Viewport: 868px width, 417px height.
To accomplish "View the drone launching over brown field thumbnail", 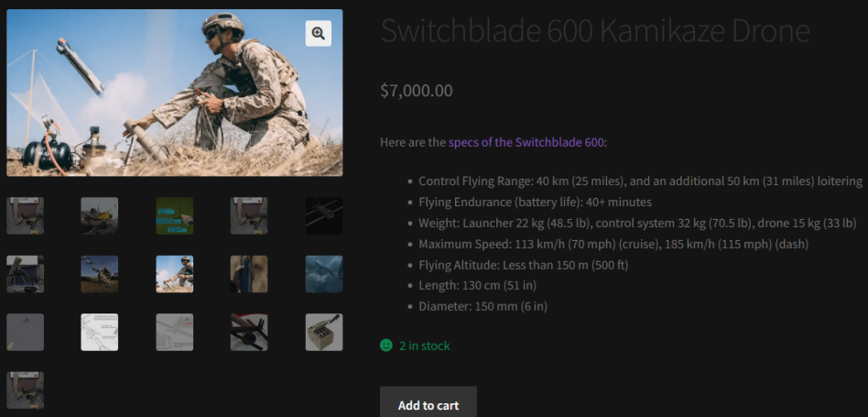I will [x=100, y=274].
